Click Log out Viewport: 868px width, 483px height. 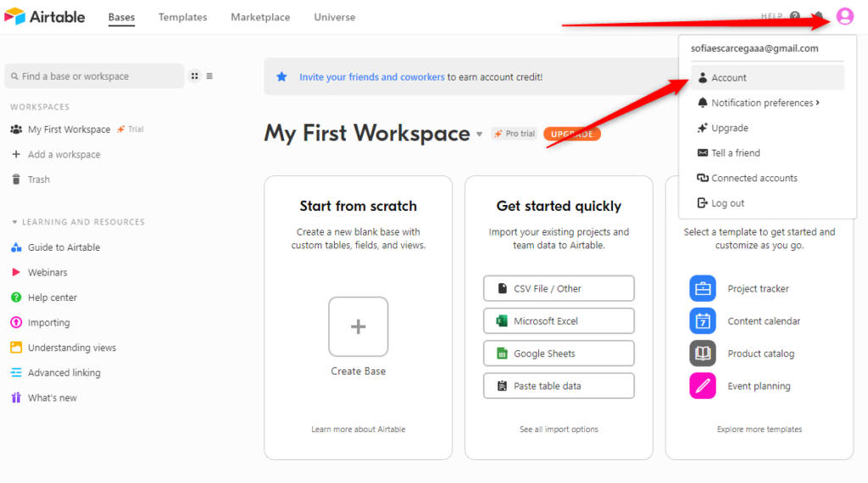tap(767, 203)
